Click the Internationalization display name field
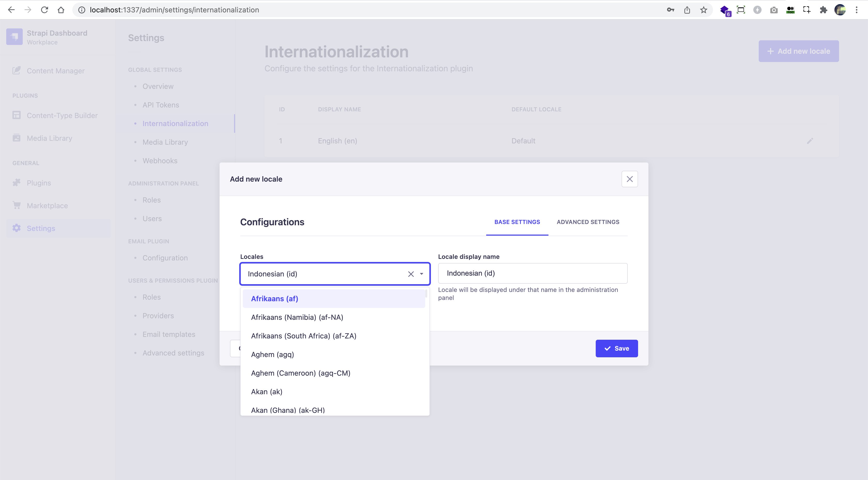The image size is (868, 480). (532, 273)
